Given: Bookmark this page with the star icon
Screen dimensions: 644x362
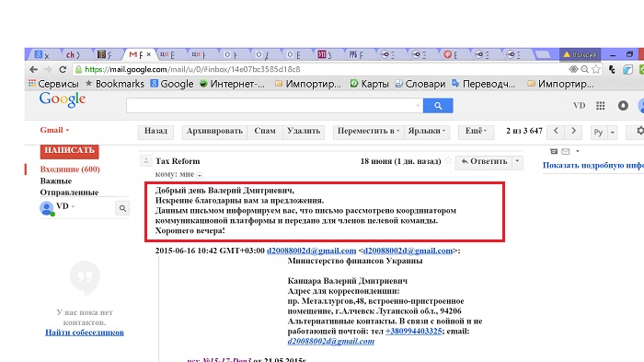Looking at the screenshot, I should [x=596, y=69].
